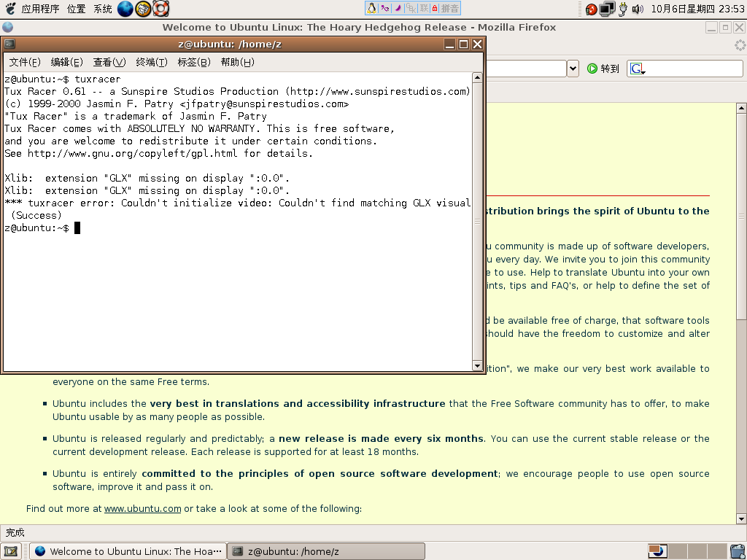Click 'committed to the principles of open source' text

pos(320,474)
